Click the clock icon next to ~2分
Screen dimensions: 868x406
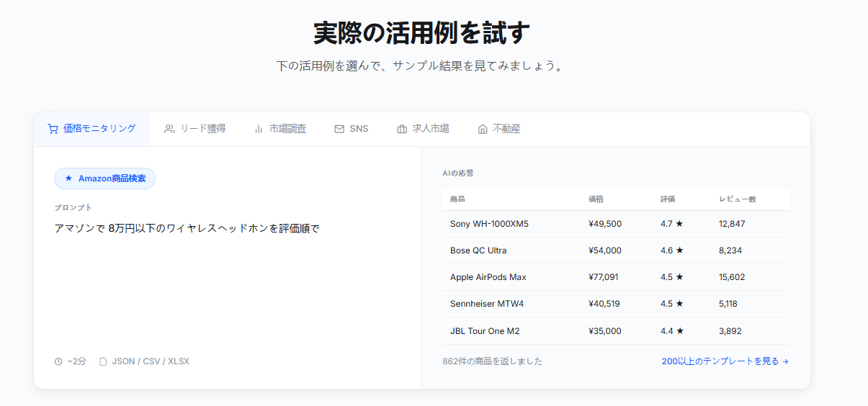[58, 361]
